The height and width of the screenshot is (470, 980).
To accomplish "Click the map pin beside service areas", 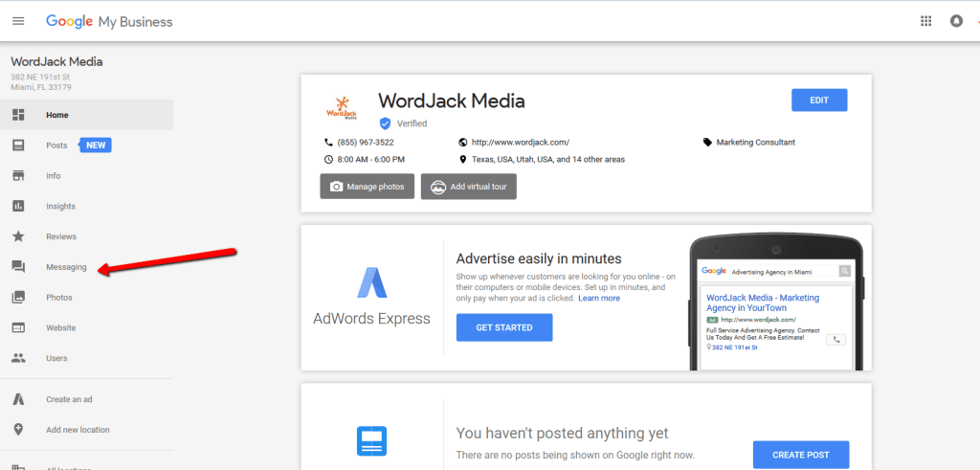I will [x=462, y=159].
